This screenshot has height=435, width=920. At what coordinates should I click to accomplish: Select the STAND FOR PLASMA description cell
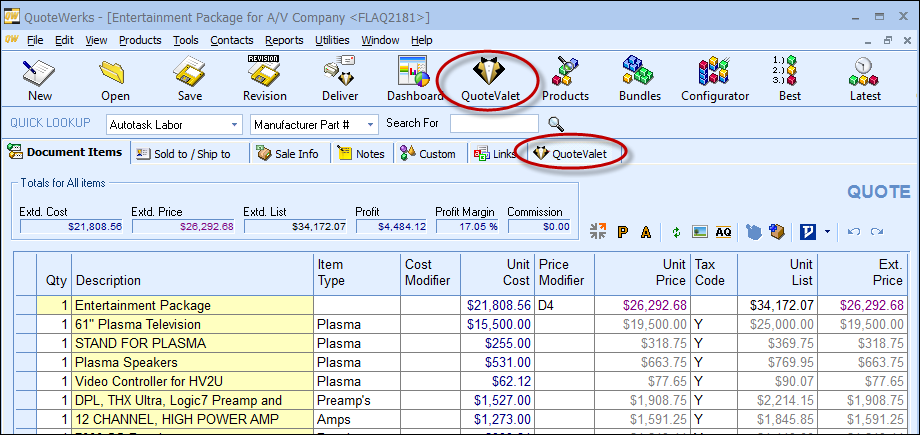coord(193,343)
